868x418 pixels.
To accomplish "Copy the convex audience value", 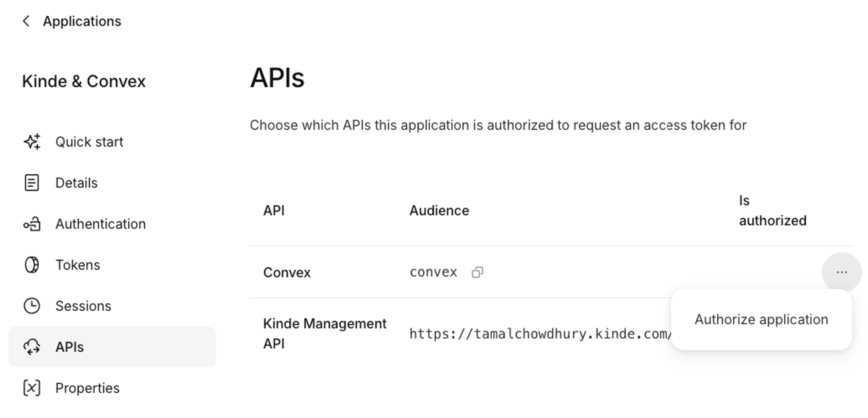I will coord(477,272).
